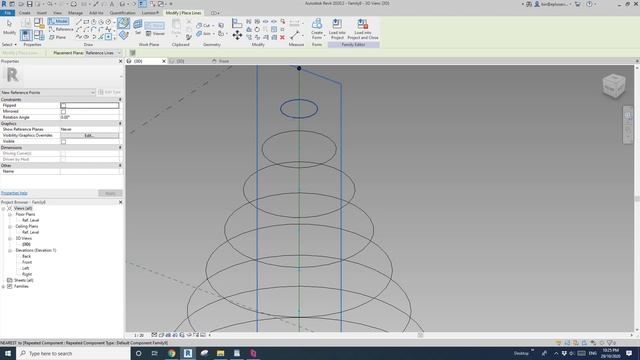The width and height of the screenshot is (640, 360).
Task: Expand the Families tree node
Action: tap(3, 287)
